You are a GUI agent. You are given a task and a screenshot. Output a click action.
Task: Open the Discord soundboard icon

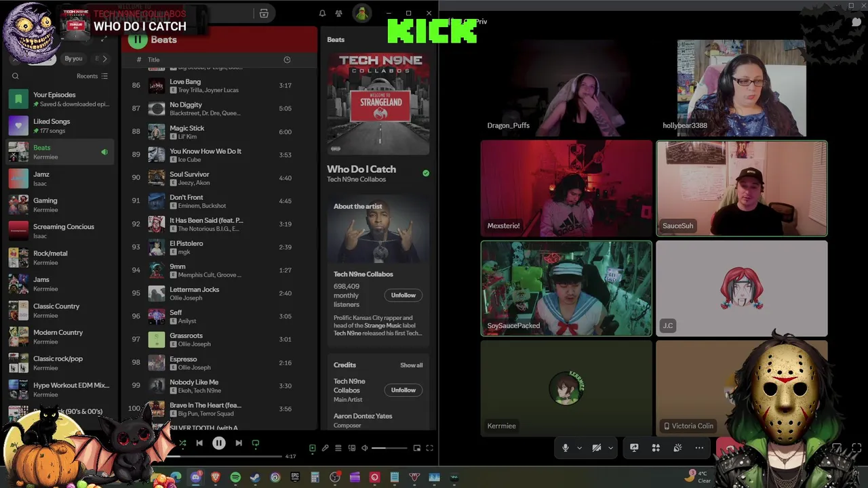tap(677, 448)
